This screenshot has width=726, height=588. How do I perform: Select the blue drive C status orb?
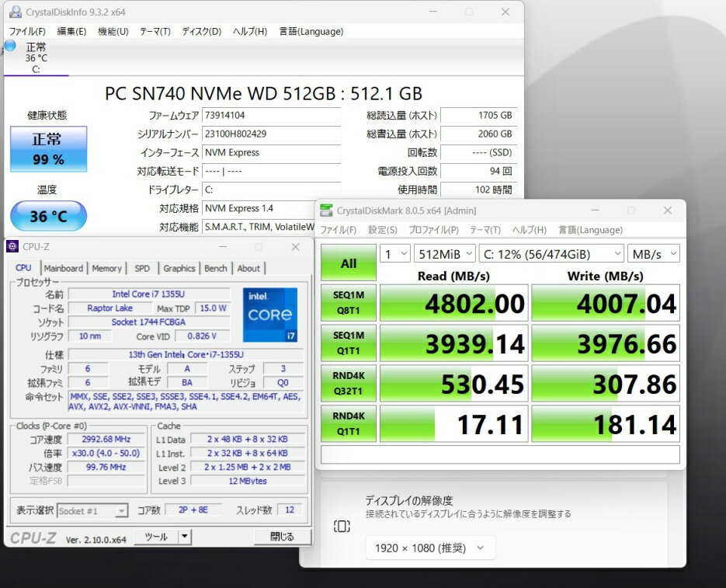tap(10, 45)
